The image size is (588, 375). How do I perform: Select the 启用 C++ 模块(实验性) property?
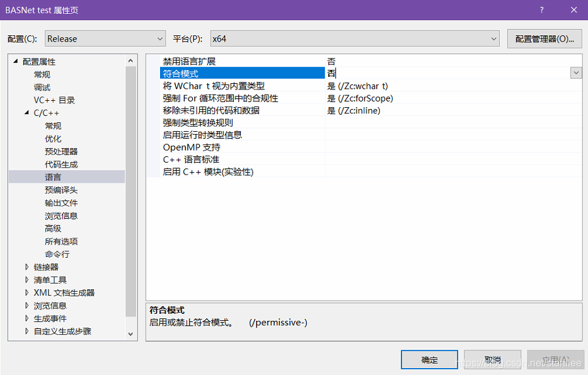[208, 172]
